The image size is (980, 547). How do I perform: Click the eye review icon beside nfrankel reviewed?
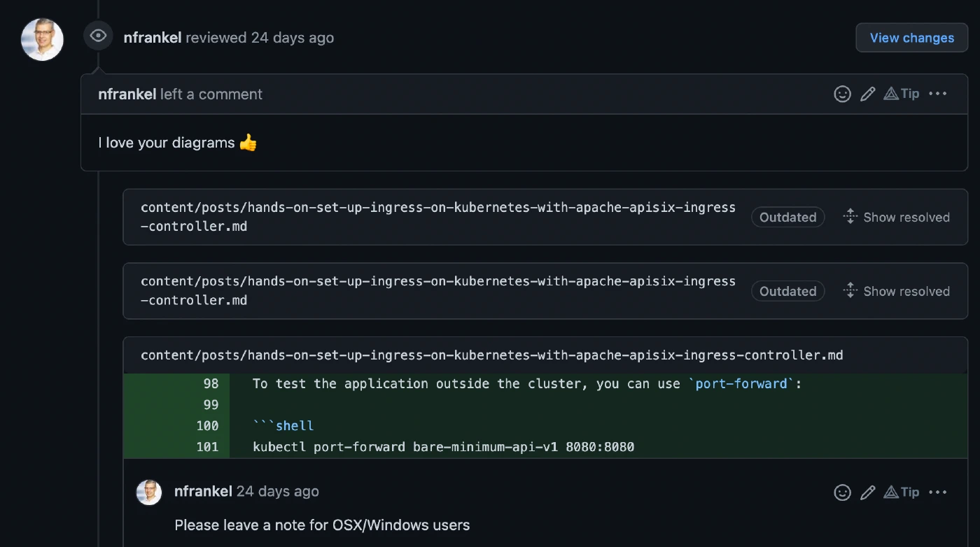point(98,36)
